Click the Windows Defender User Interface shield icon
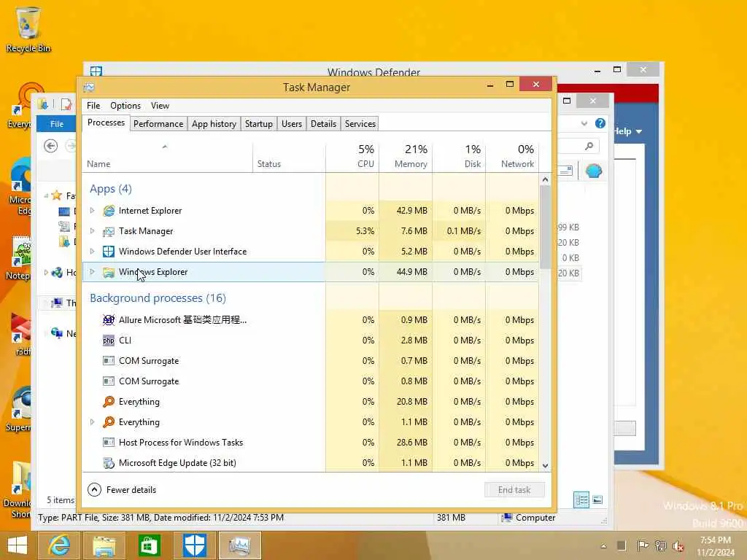Viewport: 747px width, 560px height. point(109,252)
